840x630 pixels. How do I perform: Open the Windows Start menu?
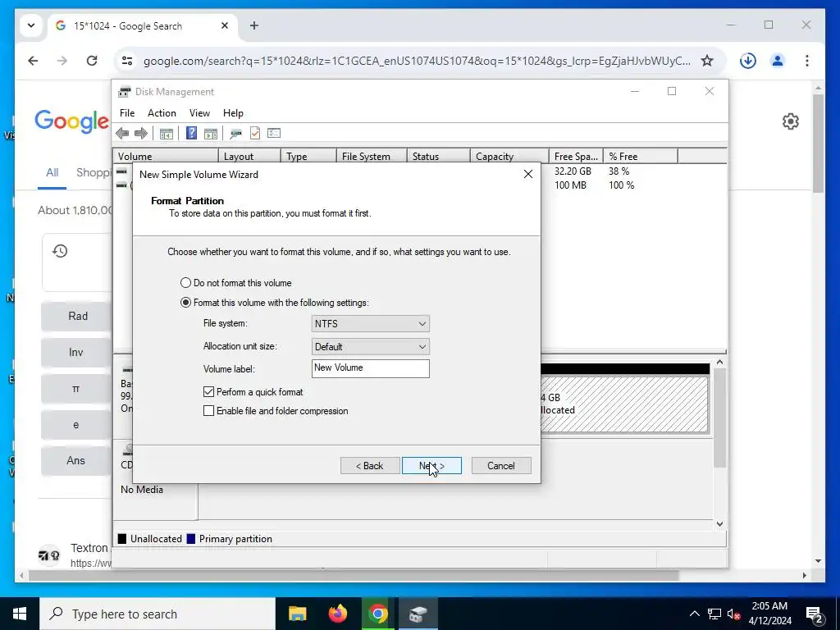[x=20, y=614]
